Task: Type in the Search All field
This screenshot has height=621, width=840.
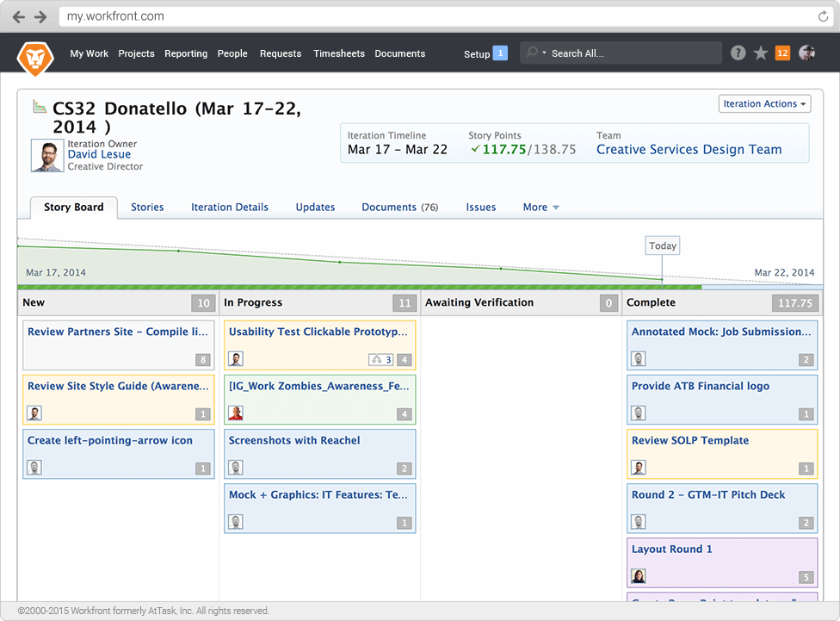Action: click(633, 53)
